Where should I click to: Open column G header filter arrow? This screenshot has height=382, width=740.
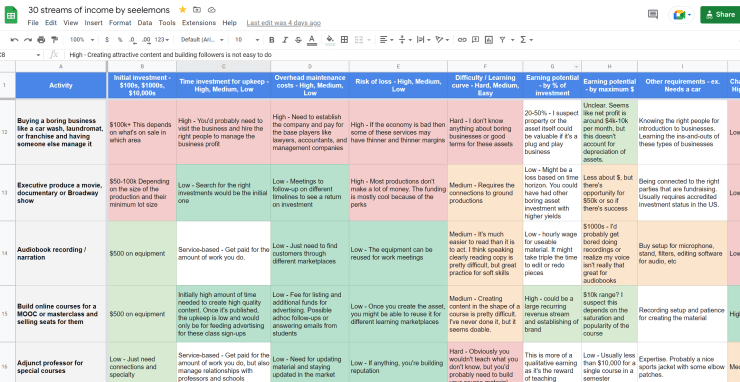[x=576, y=67]
